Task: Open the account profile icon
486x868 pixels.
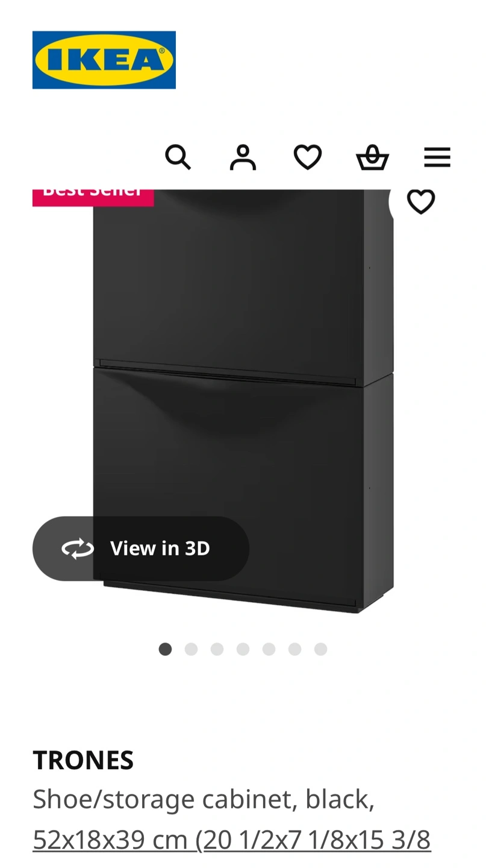Action: [243, 157]
